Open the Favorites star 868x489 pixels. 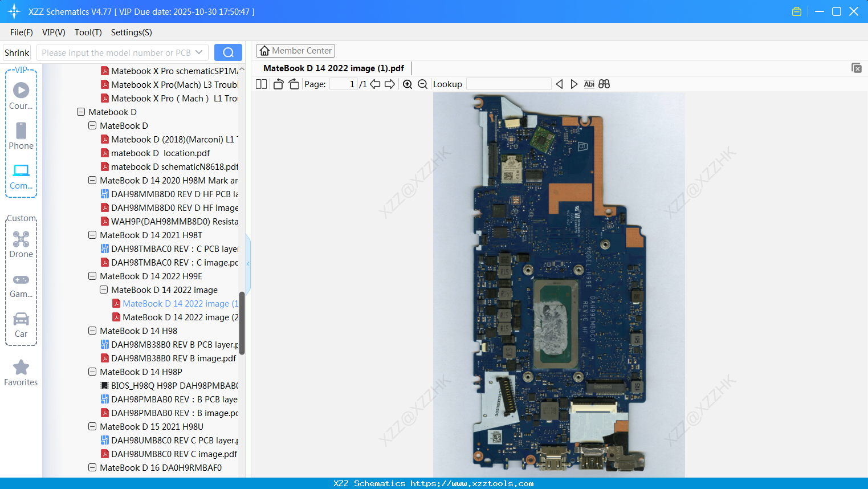[21, 373]
